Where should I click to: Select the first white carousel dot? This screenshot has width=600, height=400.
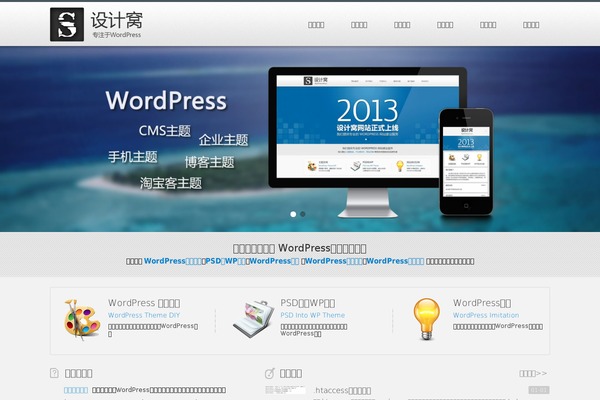click(293, 214)
